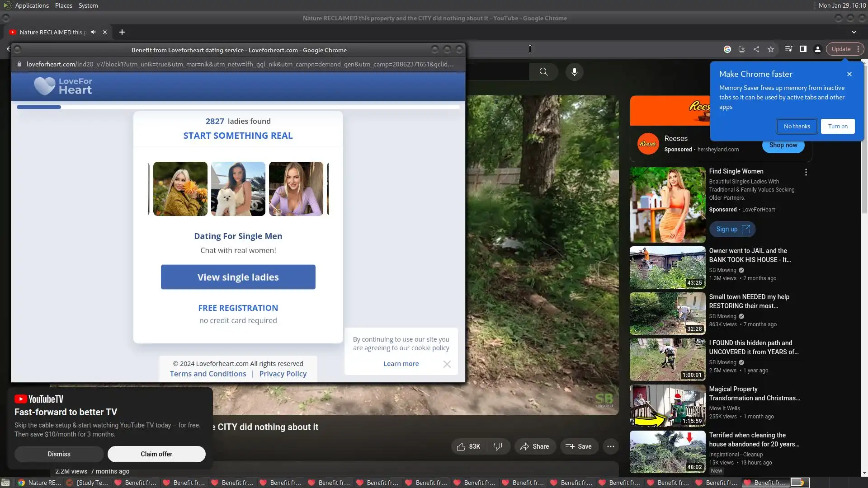Open options menu for Find Single Women ad
The height and width of the screenshot is (488, 868).
pyautogui.click(x=806, y=172)
